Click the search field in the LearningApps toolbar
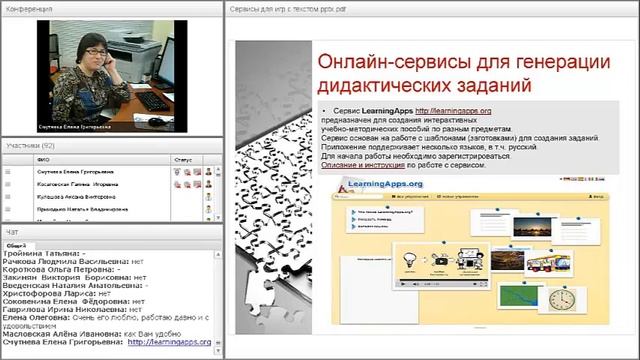 (x=358, y=197)
